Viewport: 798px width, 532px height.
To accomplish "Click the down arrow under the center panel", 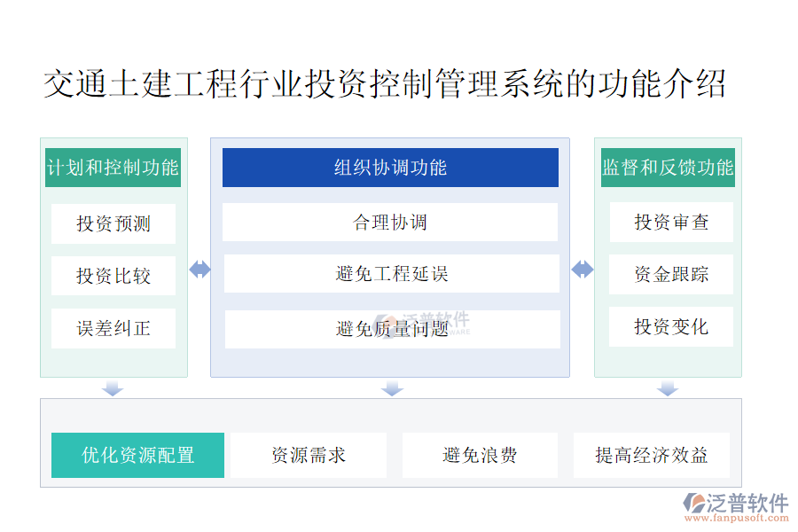I will 391,388.
